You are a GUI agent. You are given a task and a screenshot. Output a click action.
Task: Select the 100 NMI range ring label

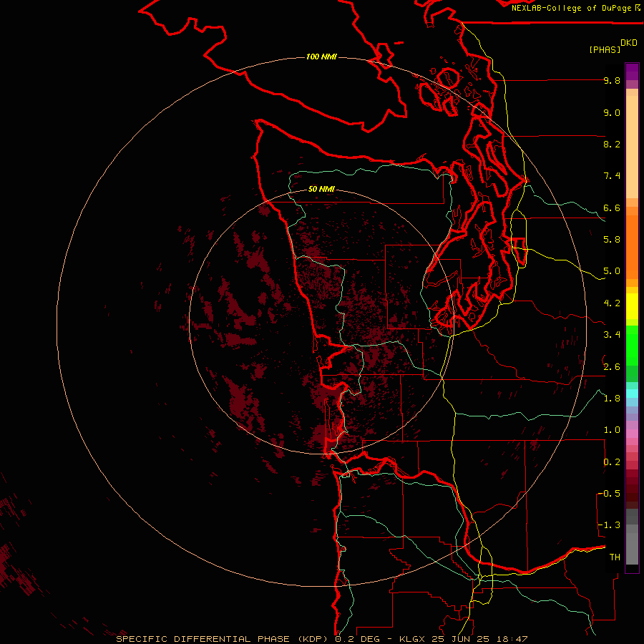321,57
